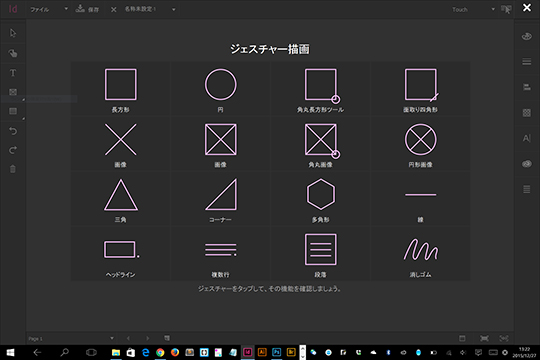The image size is (540, 360).
Task: Open the Touch workspace dropdown
Action: [474, 9]
